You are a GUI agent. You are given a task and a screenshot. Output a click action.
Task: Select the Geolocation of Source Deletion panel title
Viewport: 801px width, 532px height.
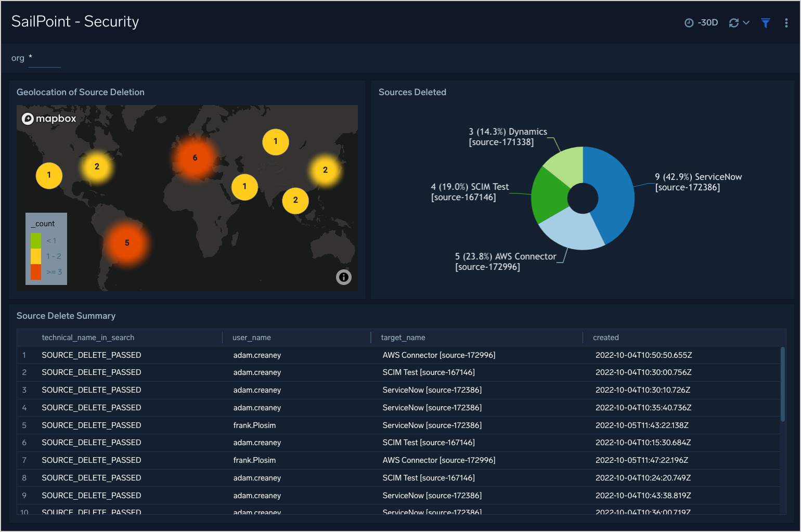[81, 92]
